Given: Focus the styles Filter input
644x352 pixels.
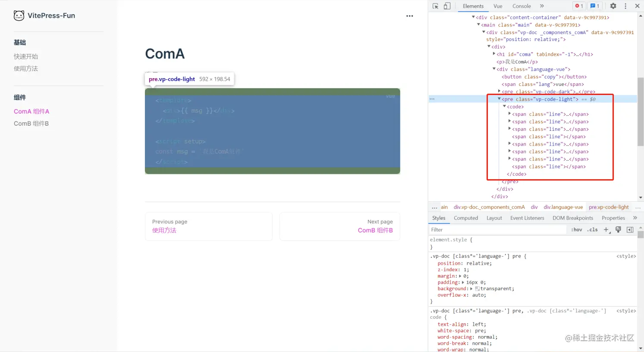Looking at the screenshot, I should (498, 230).
